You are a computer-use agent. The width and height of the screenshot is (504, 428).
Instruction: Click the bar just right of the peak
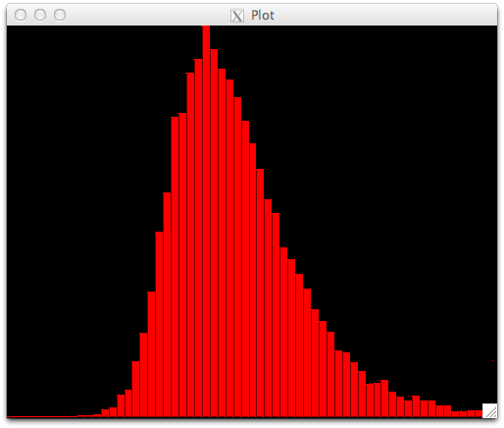click(214, 233)
